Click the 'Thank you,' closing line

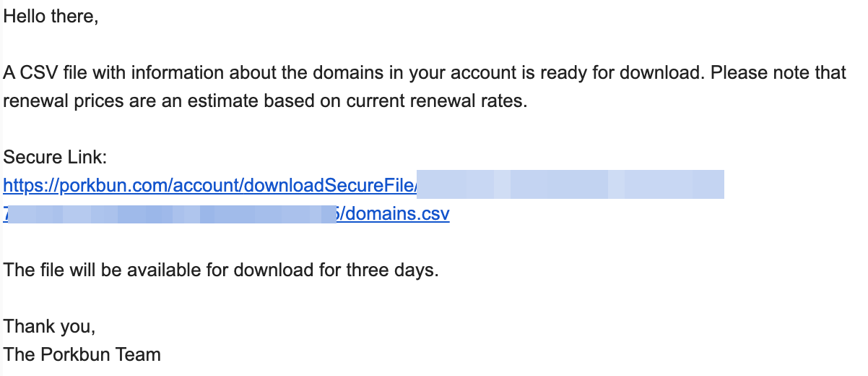tap(49, 327)
